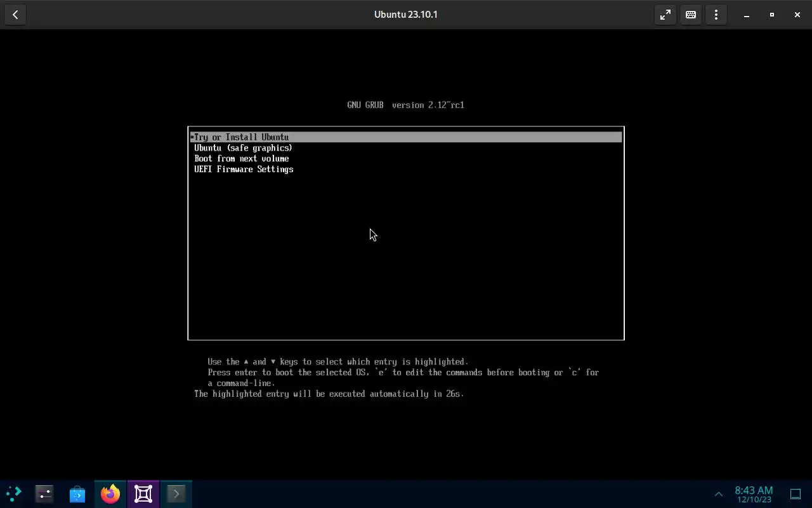Maximize the Ubuntu 23.10.1 window

tap(772, 15)
